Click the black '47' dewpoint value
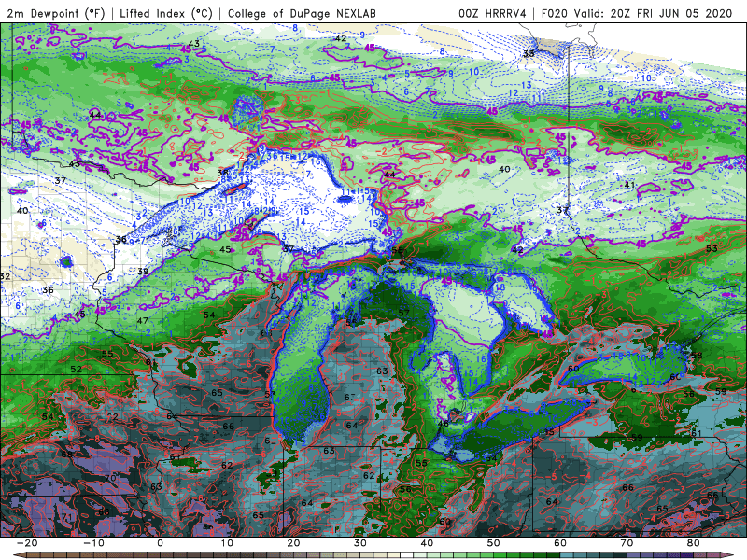Viewport: 747px width, 560px height. click(x=142, y=320)
